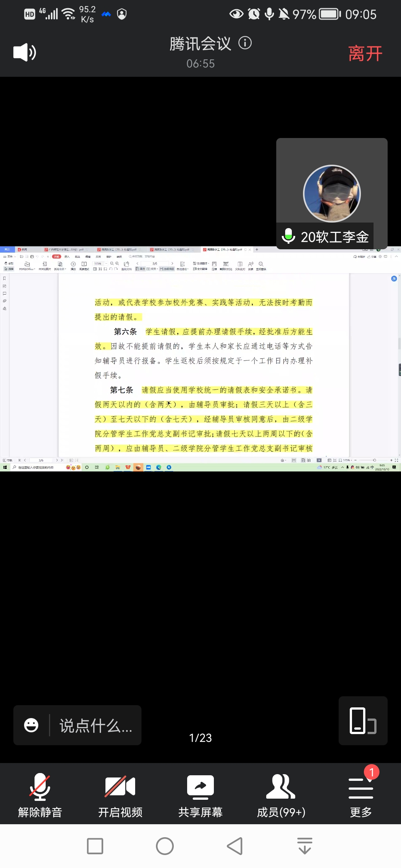Tap the 1/23 page indicator
401x868 pixels.
coord(200,738)
